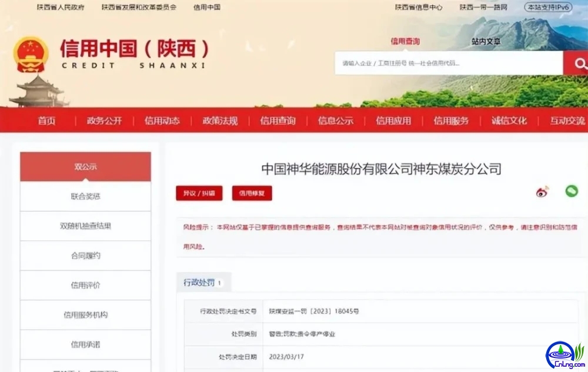The width and height of the screenshot is (588, 372).
Task: Open 互动交流 navigation item
Action: (x=567, y=120)
